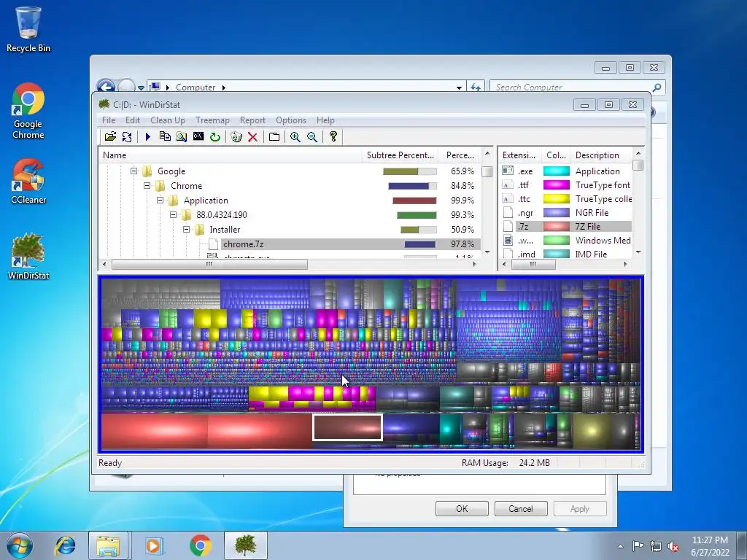Select the 7Z File row in extension list
The height and width of the screenshot is (560, 747).
click(x=566, y=226)
